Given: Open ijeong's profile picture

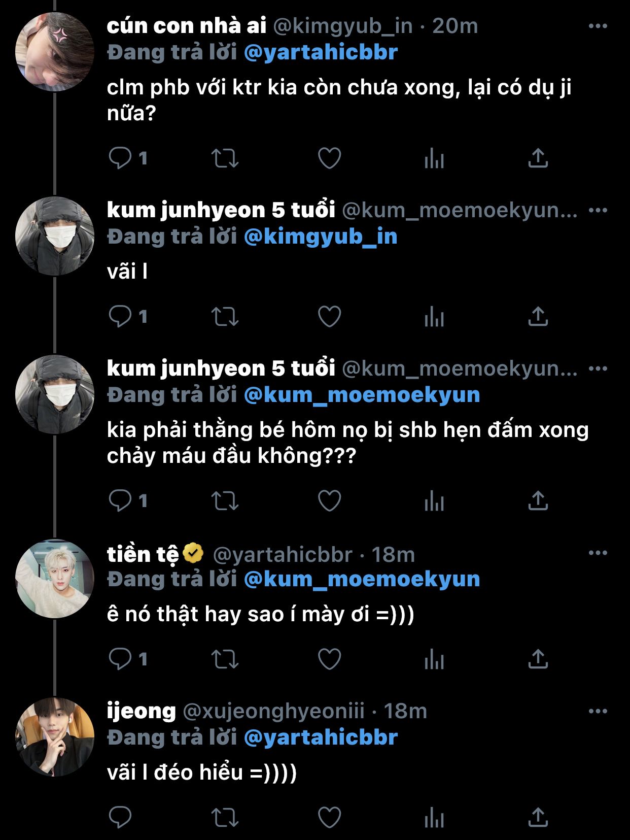Looking at the screenshot, I should pos(55,737).
